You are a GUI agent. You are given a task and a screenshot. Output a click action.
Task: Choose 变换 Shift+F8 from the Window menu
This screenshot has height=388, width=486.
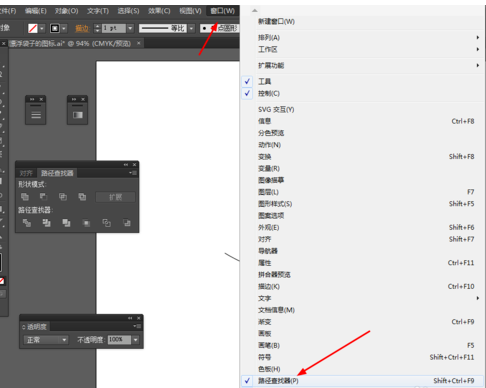pos(362,156)
